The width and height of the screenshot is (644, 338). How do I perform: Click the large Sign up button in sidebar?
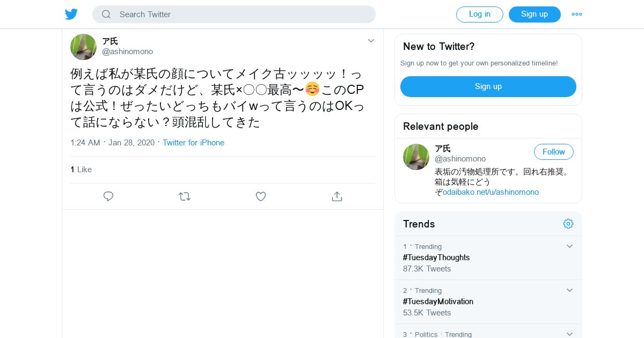click(488, 86)
